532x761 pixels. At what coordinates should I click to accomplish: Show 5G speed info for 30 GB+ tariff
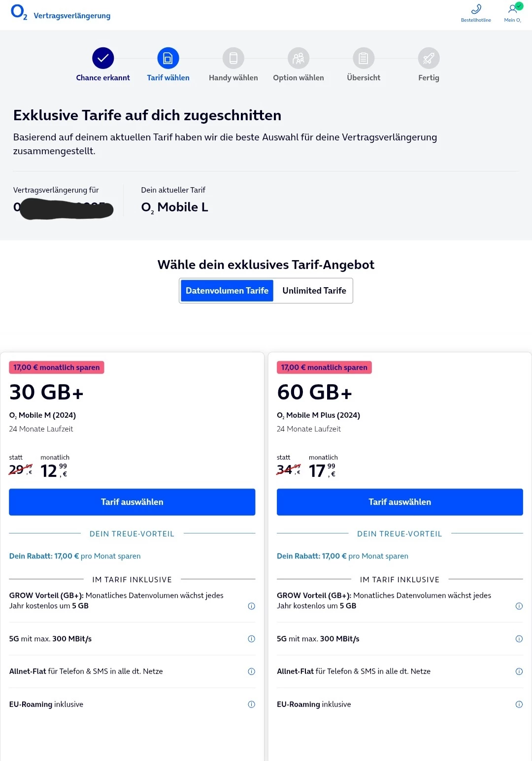[x=251, y=639]
